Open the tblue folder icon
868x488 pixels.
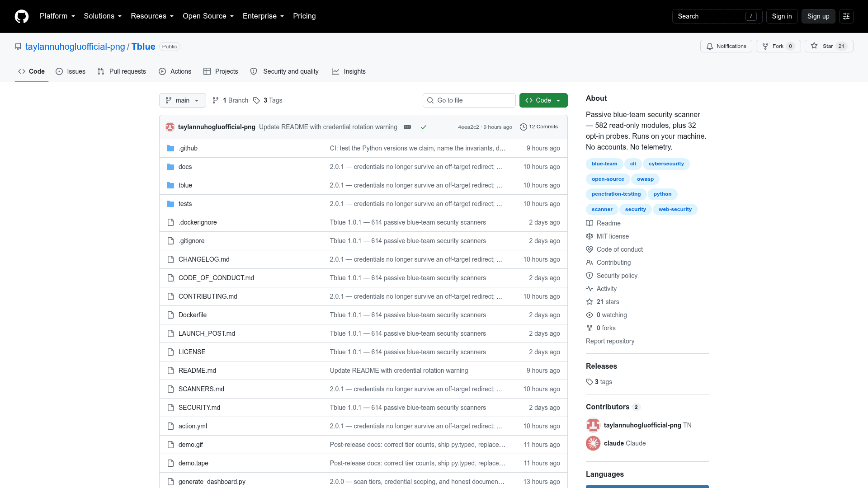click(170, 185)
